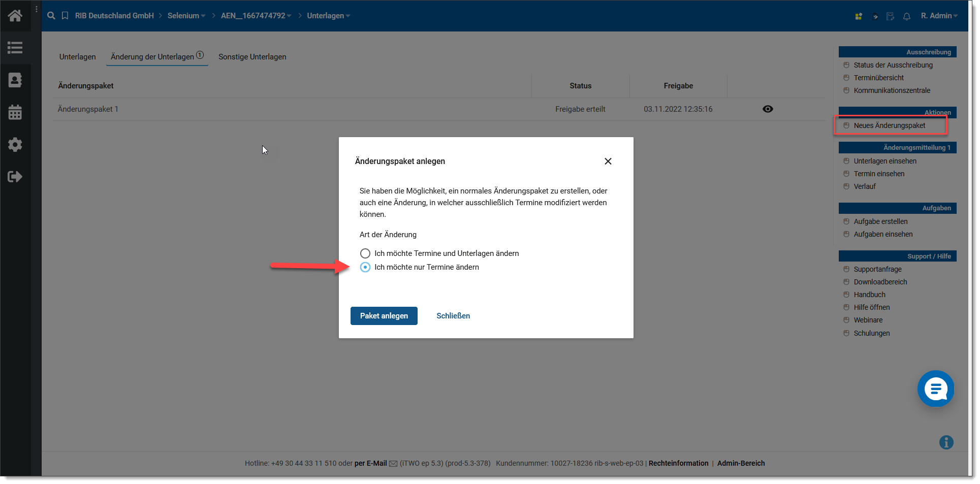This screenshot has width=980, height=484.
Task: Click Aufgaben einsehen
Action: [x=883, y=234]
